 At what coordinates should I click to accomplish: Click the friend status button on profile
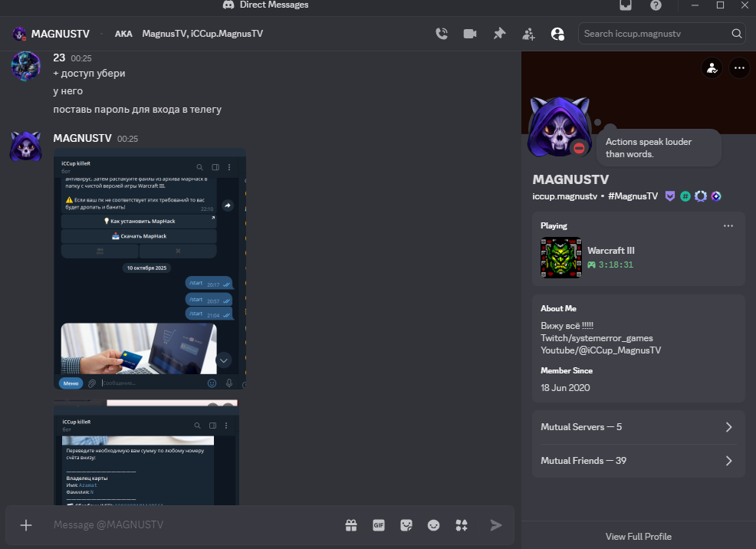pos(712,68)
